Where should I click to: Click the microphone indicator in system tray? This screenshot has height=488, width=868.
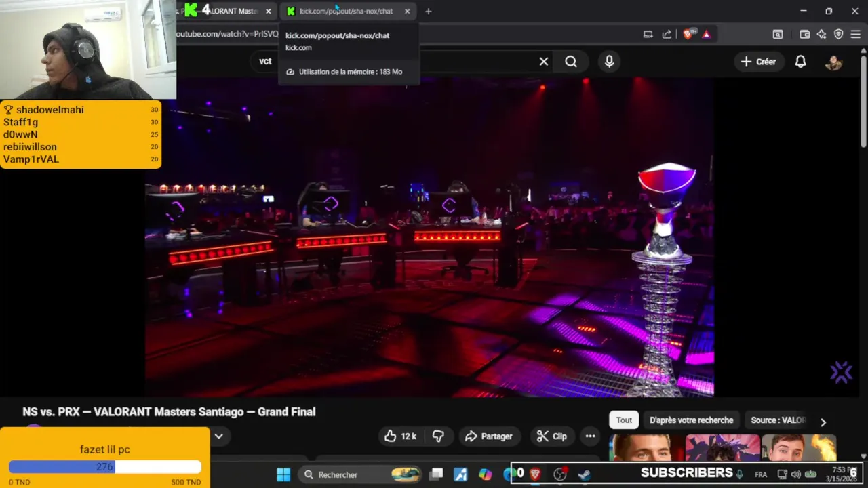740,474
